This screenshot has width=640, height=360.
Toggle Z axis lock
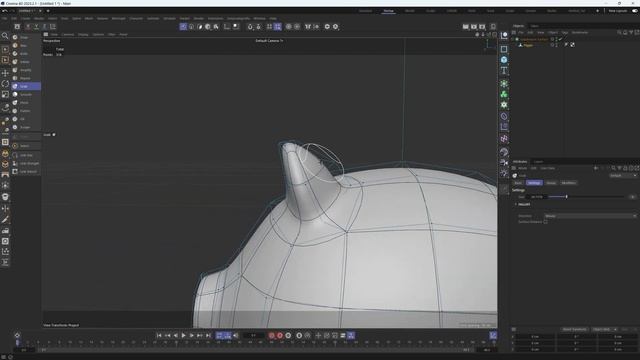pos(44,27)
